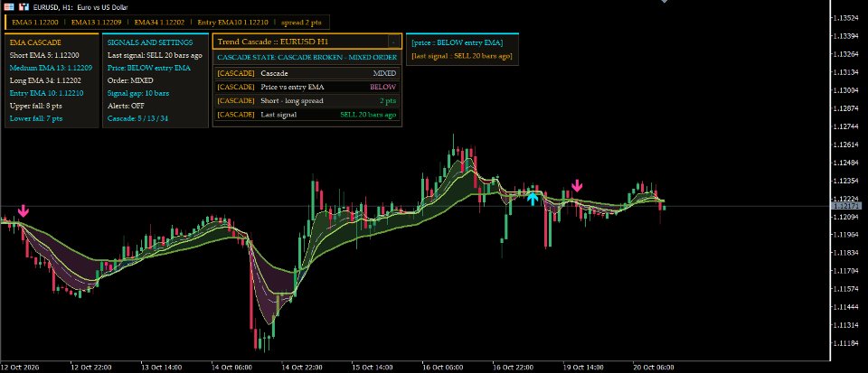
Task: Click the '14 Oct 06:00' time axis label
Action: [x=232, y=367]
